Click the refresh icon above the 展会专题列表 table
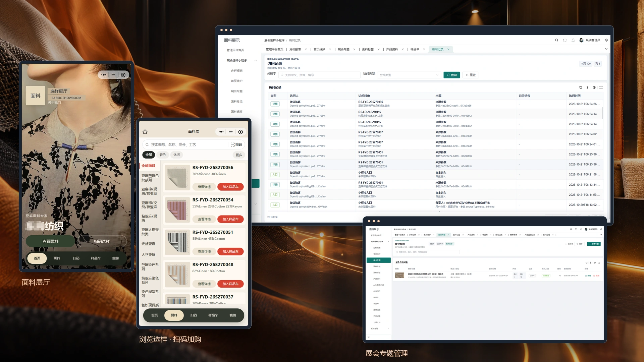 (586, 262)
